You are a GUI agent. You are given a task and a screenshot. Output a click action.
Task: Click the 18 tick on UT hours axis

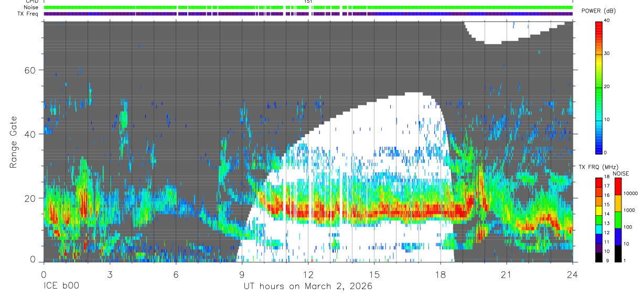tap(441, 274)
